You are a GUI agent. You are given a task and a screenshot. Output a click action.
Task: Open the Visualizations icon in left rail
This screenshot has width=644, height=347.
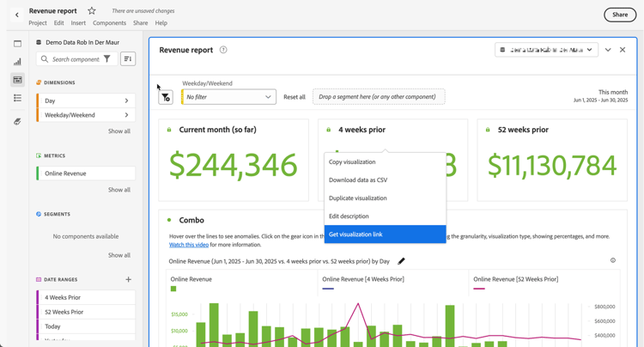(17, 62)
